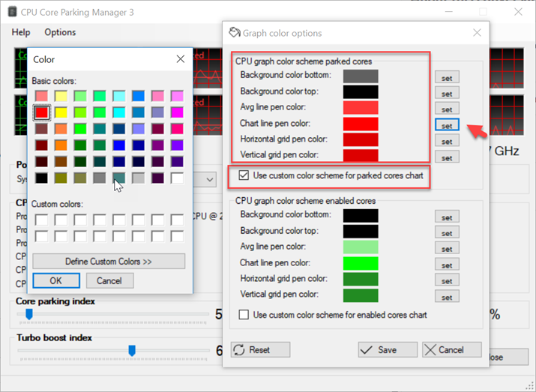Click the olive swatch in bottom row
The height and width of the screenshot is (392, 536).
click(61, 178)
